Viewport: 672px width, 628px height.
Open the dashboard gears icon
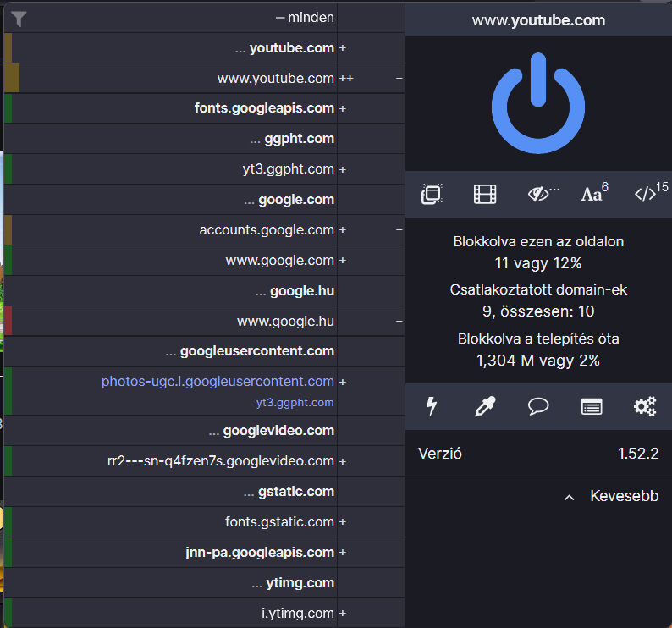point(645,406)
